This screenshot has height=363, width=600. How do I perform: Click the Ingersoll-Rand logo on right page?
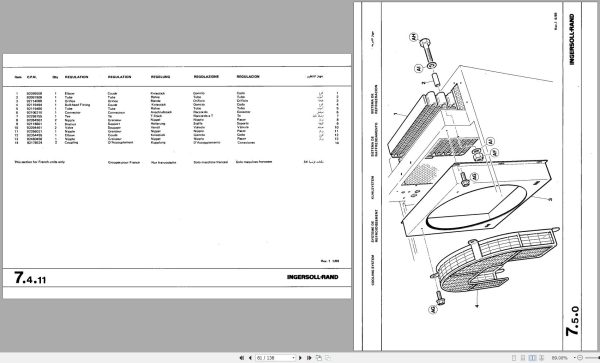click(x=572, y=39)
